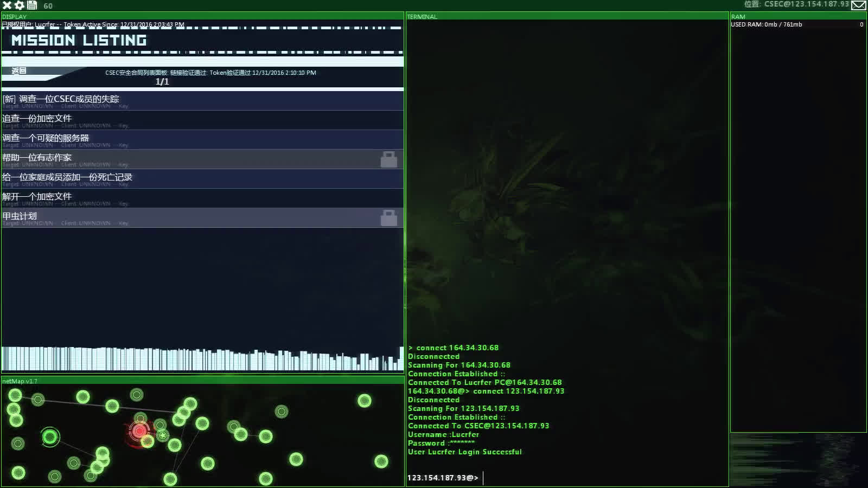The image size is (868, 488).
Task: Click the USED RAM status line
Action: (766, 24)
